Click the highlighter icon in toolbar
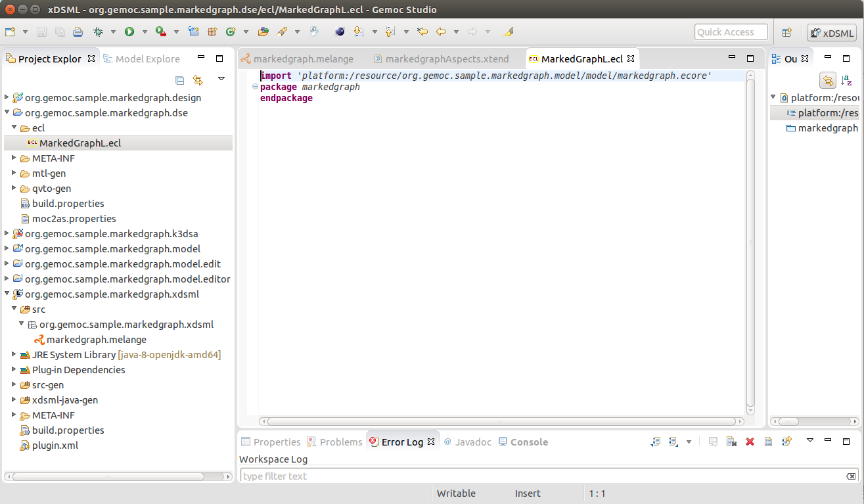Viewport: 864px width, 504px height. click(x=508, y=32)
